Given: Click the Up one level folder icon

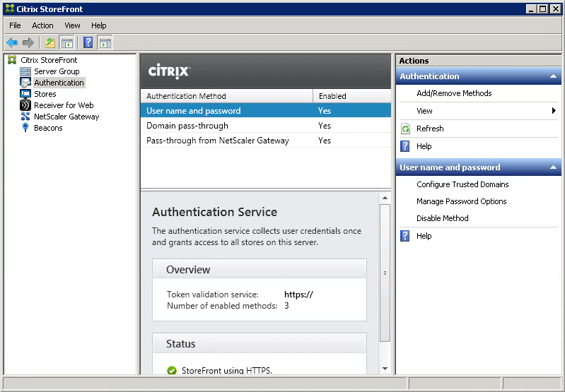Looking at the screenshot, I should point(50,43).
